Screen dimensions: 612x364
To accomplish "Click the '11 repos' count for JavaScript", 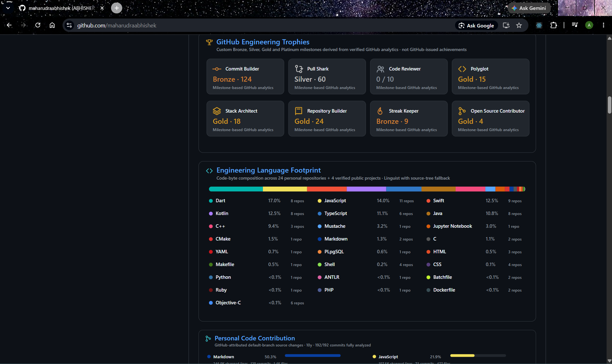I will point(406,201).
